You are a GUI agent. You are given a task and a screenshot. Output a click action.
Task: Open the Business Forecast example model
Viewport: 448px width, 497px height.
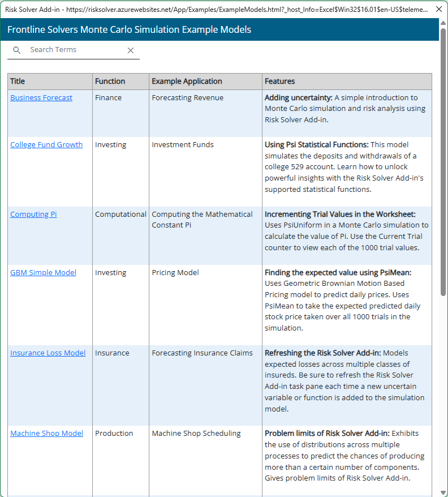[x=41, y=97]
